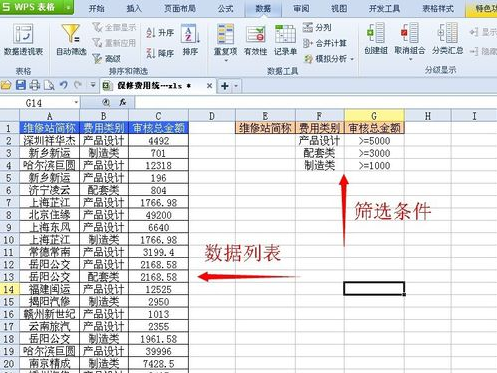Open the new tab dropdown arrow beside plus
497x373 pixels.
coord(236,86)
